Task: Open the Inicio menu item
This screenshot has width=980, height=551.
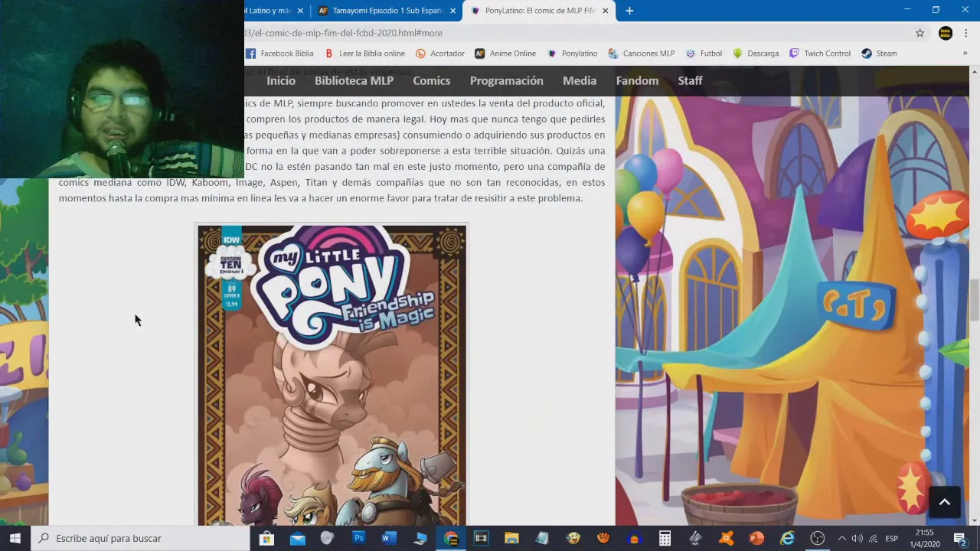Action: pos(280,80)
